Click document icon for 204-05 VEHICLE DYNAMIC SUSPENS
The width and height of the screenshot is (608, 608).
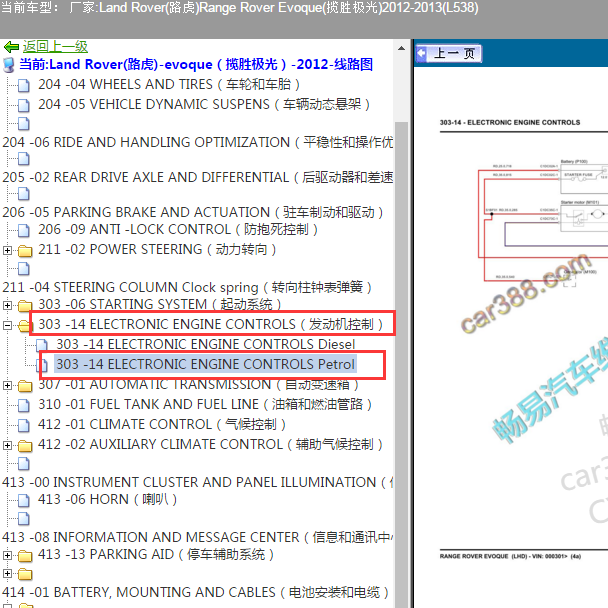(x=24, y=105)
